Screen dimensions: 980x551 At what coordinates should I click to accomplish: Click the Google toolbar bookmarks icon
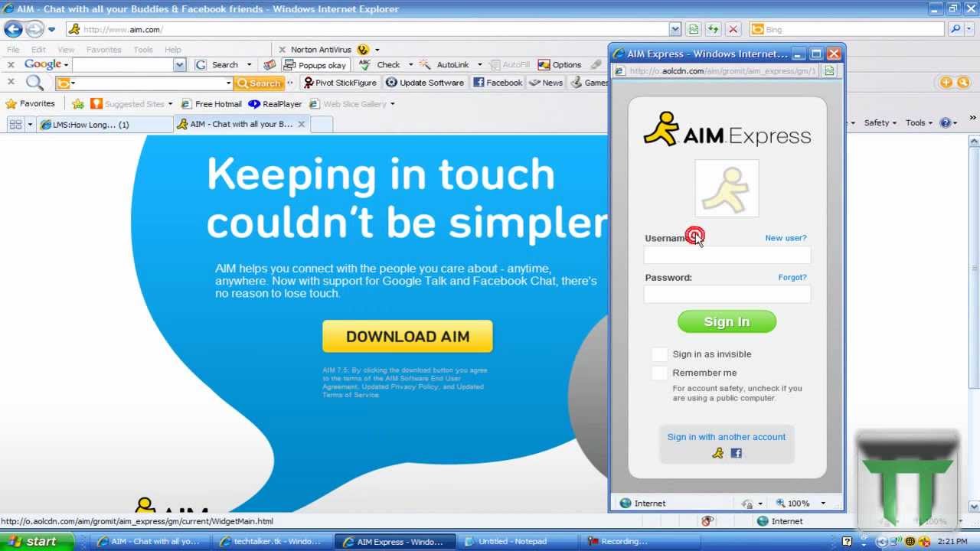tap(269, 65)
